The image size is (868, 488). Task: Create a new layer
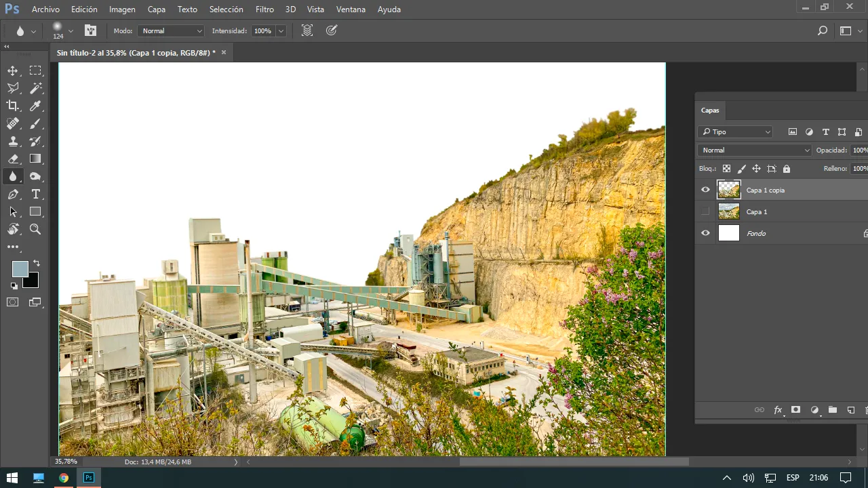point(851,410)
